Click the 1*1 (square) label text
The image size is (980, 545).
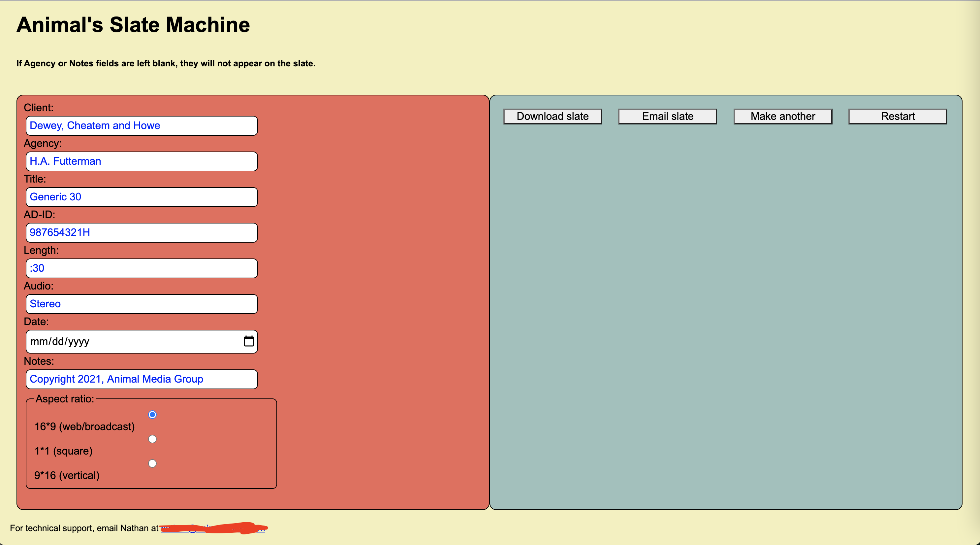coord(64,451)
